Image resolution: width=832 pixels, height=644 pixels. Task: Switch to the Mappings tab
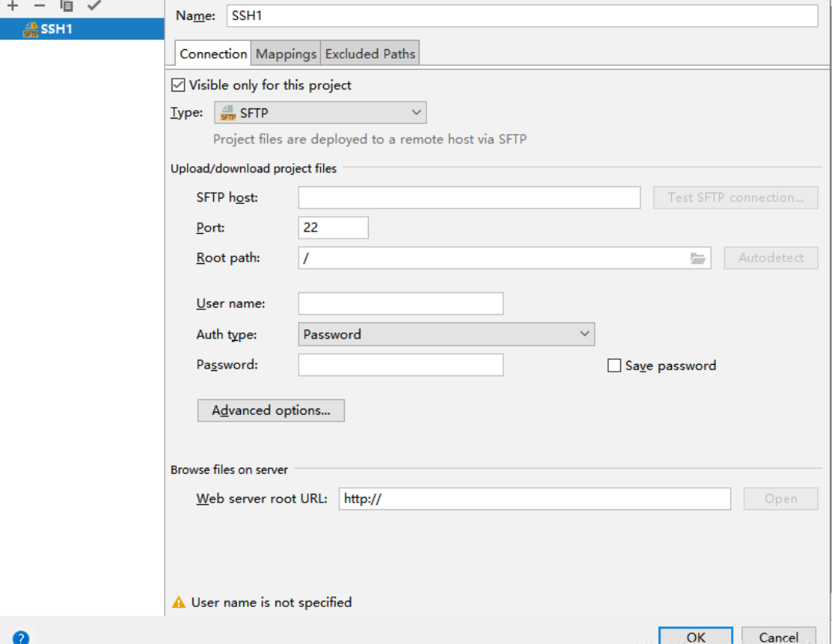(x=286, y=54)
